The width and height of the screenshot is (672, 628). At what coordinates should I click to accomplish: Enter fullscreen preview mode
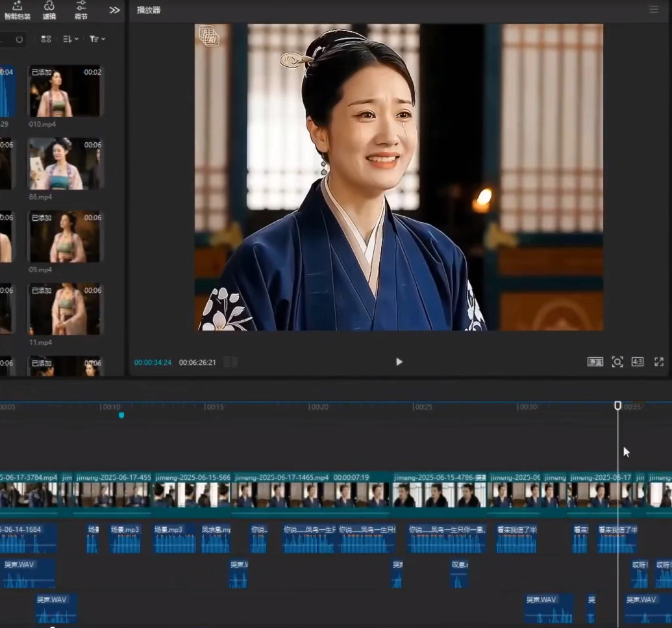(658, 362)
